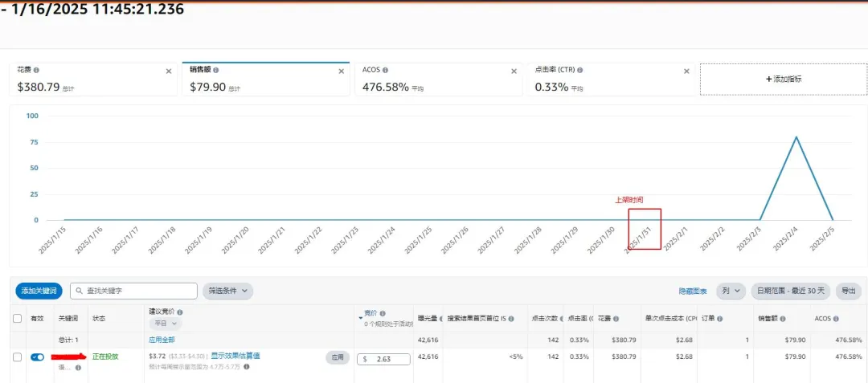Click the $3.72 suggested bid value
This screenshot has height=383, width=868.
click(x=158, y=357)
